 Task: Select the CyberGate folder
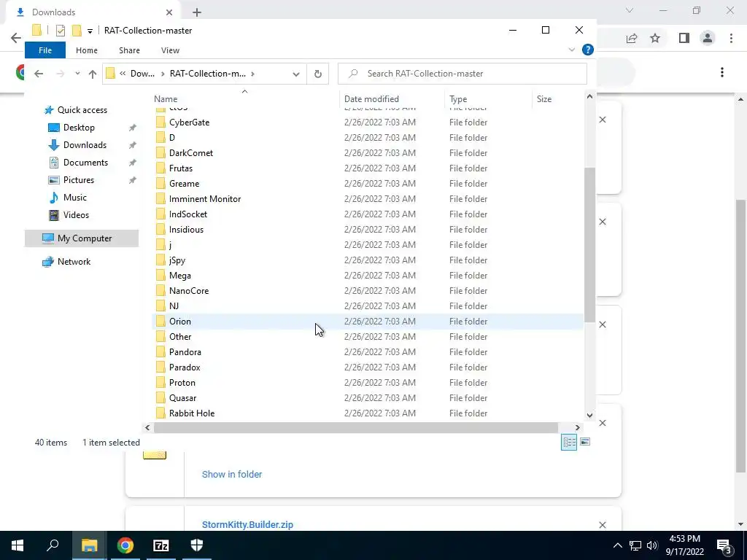point(189,122)
